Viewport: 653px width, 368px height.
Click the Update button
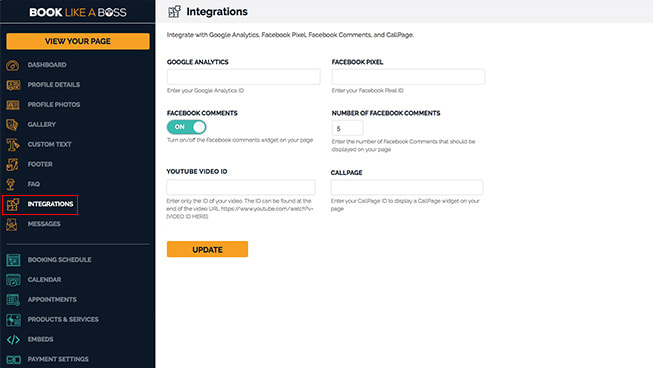[207, 249]
